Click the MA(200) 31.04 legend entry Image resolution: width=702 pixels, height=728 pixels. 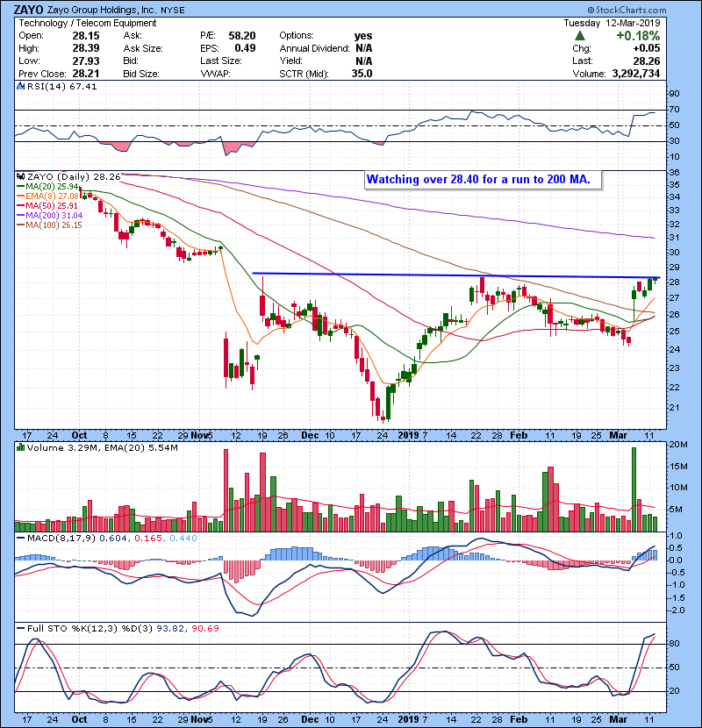coord(50,216)
